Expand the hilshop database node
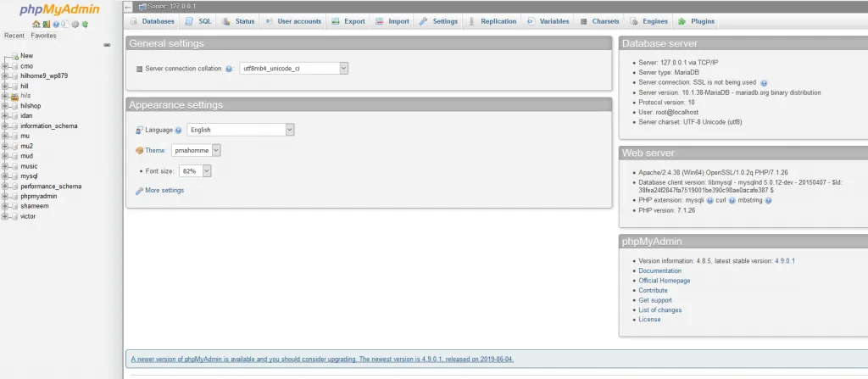 click(5, 106)
